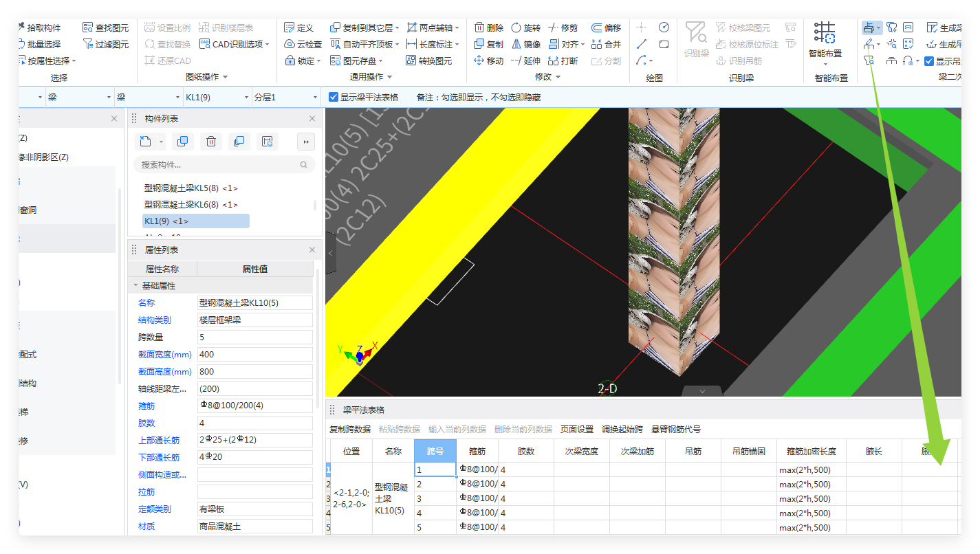Click the 次梁宽度 column header
The height and width of the screenshot is (554, 980).
[581, 451]
